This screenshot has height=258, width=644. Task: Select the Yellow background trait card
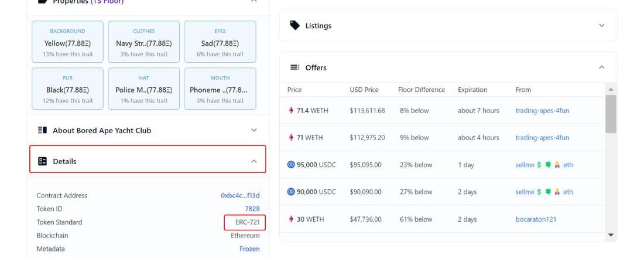tap(67, 42)
